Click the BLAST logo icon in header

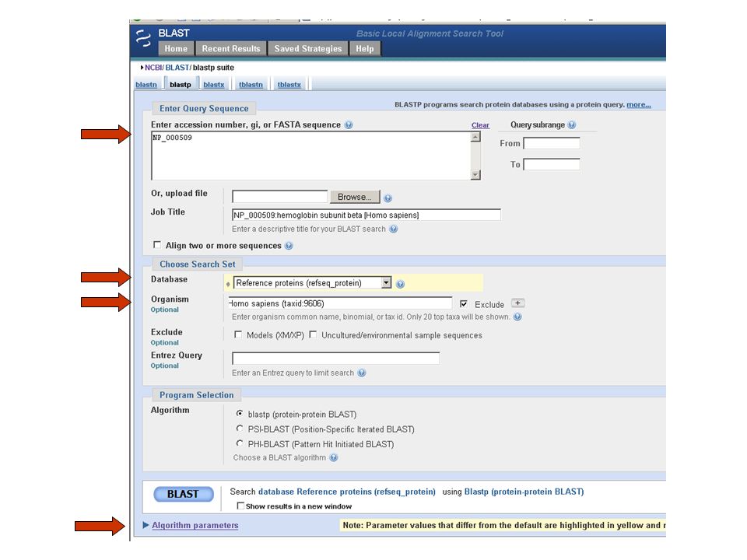pyautogui.click(x=143, y=38)
